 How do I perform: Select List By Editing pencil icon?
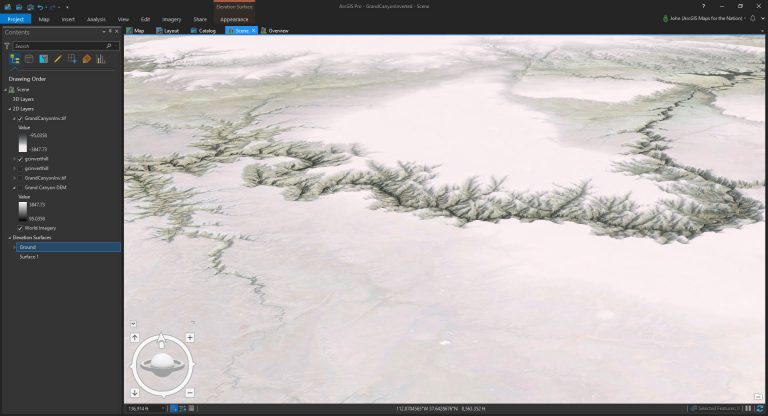tap(58, 59)
